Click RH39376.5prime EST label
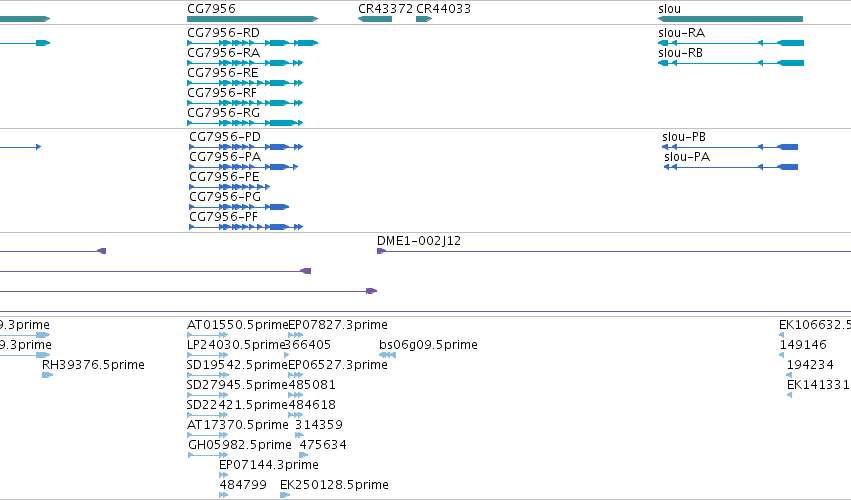The width and height of the screenshot is (851, 500). click(93, 365)
